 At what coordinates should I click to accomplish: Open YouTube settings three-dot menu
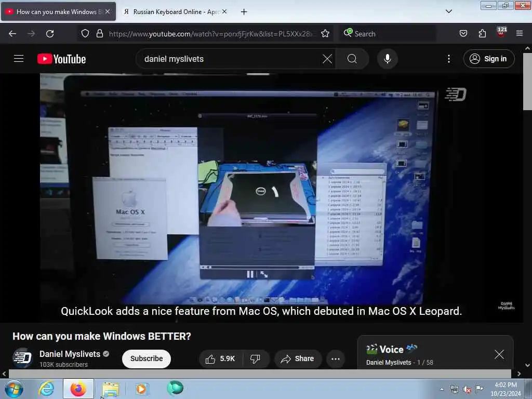[448, 59]
